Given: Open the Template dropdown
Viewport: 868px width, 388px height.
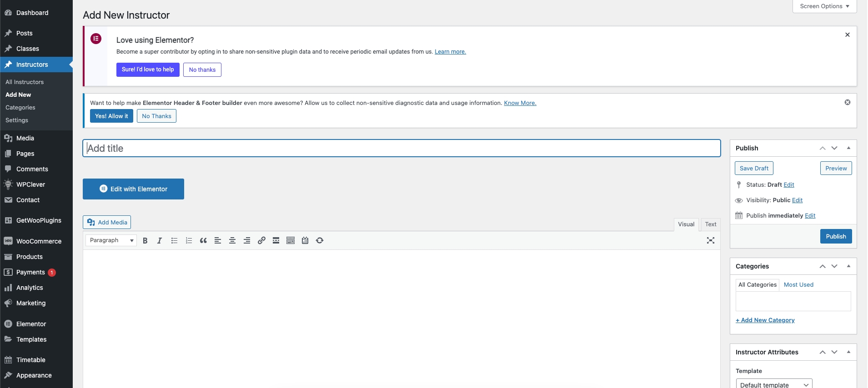Looking at the screenshot, I should 773,384.
